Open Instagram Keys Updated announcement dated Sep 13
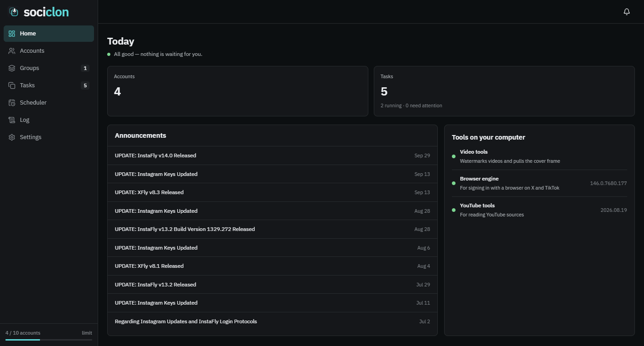644x346 pixels. tap(272, 174)
